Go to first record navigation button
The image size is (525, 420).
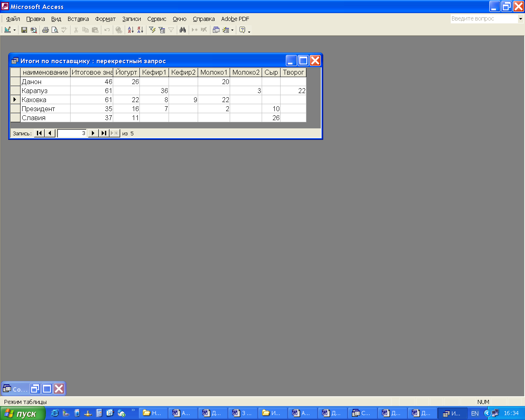click(39, 133)
